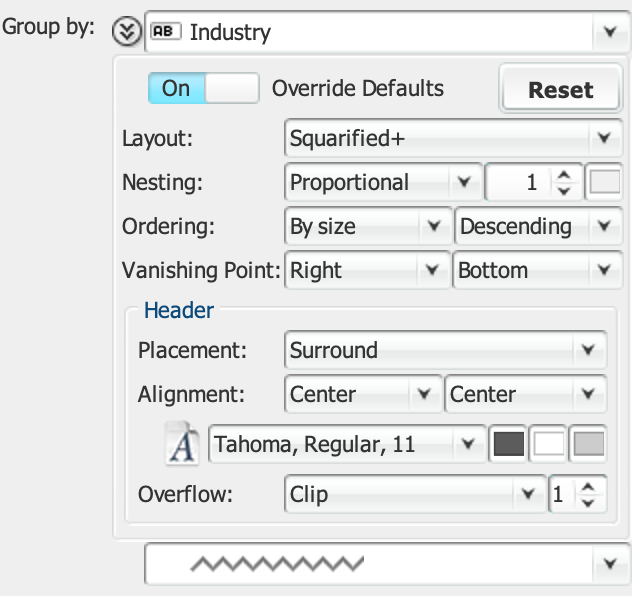Open the Nesting Proportional dropdown

point(381,183)
